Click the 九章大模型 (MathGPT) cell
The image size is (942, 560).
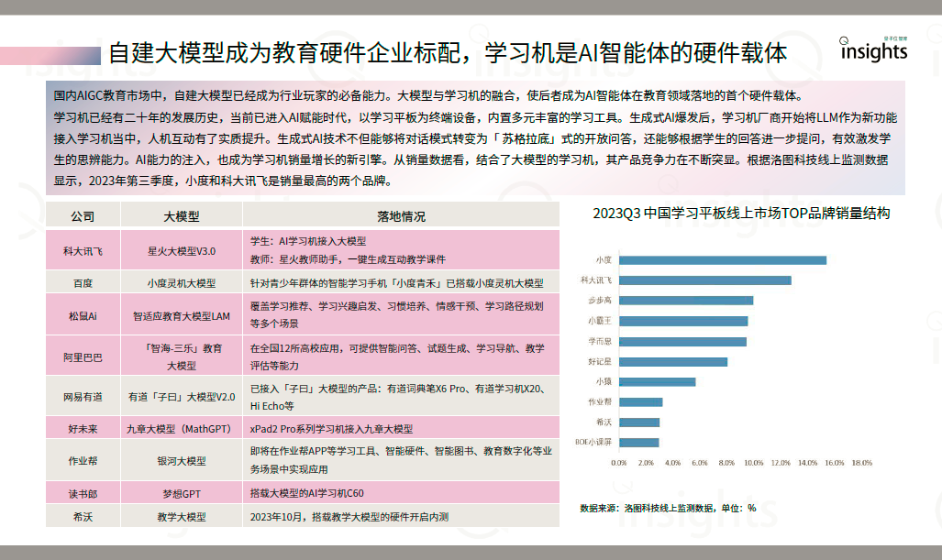coord(182,429)
